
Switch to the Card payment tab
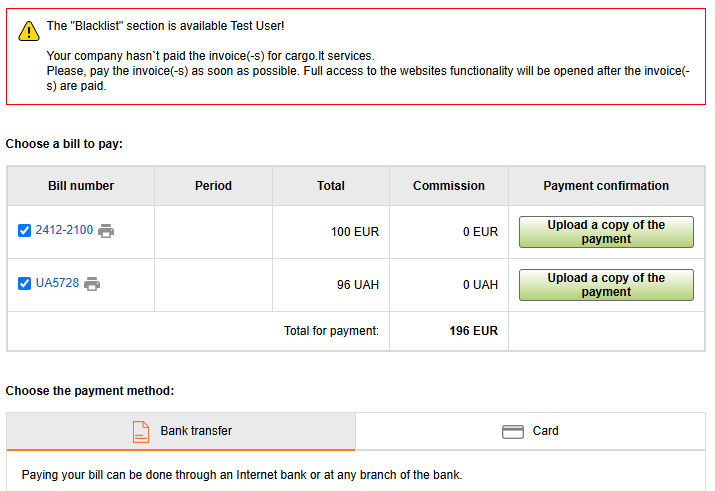click(x=545, y=431)
